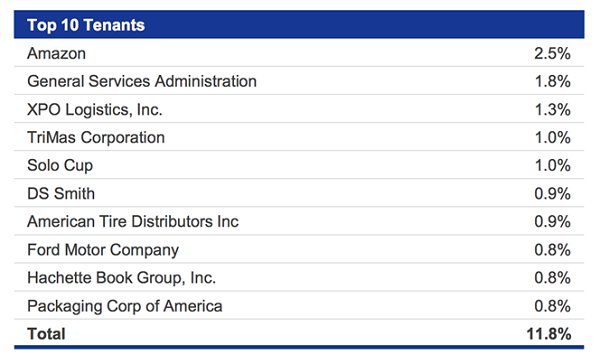Select General Services Administration row
The height and width of the screenshot is (364, 600).
299,81
